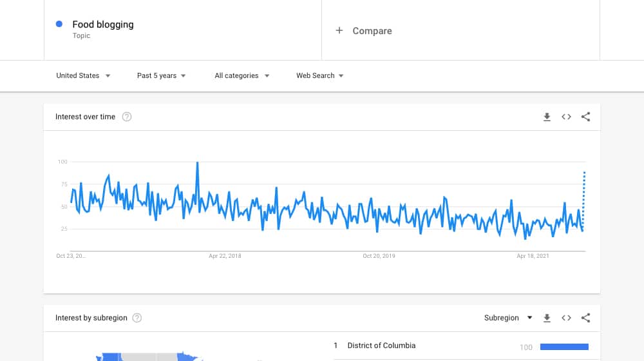Download Interest over time data
This screenshot has width=644, height=361.
point(547,117)
